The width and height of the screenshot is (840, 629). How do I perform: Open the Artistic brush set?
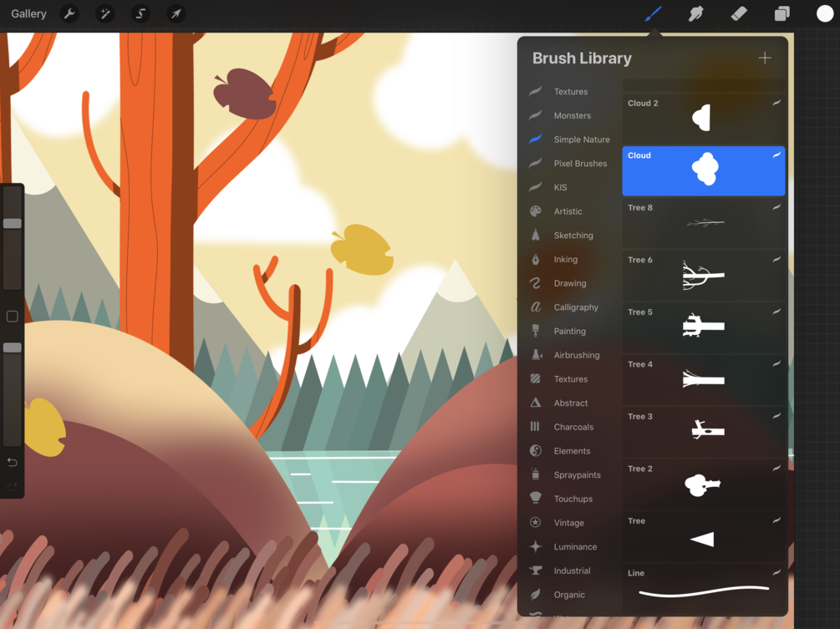569,211
